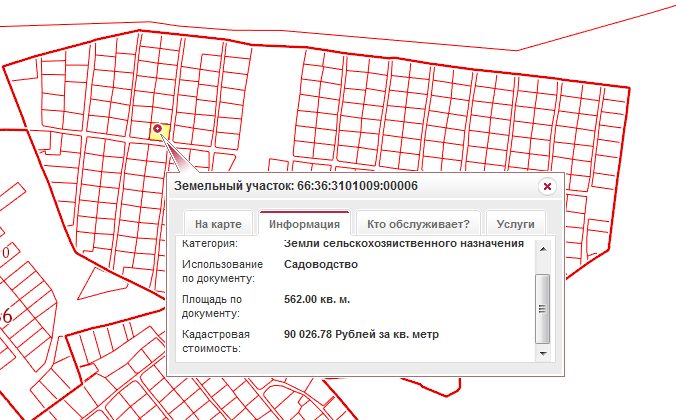The width and height of the screenshot is (676, 420).
Task: Click the popup scrollbar thumb
Action: click(x=542, y=309)
